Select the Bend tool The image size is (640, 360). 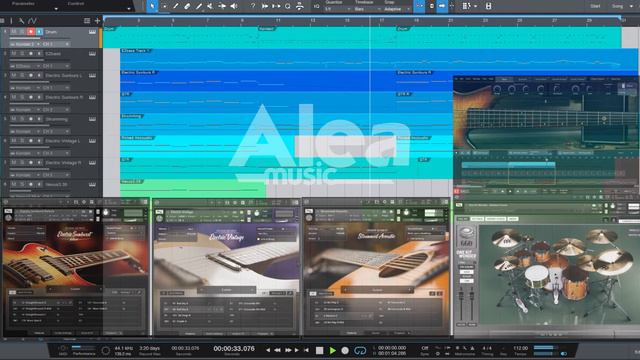click(222, 6)
